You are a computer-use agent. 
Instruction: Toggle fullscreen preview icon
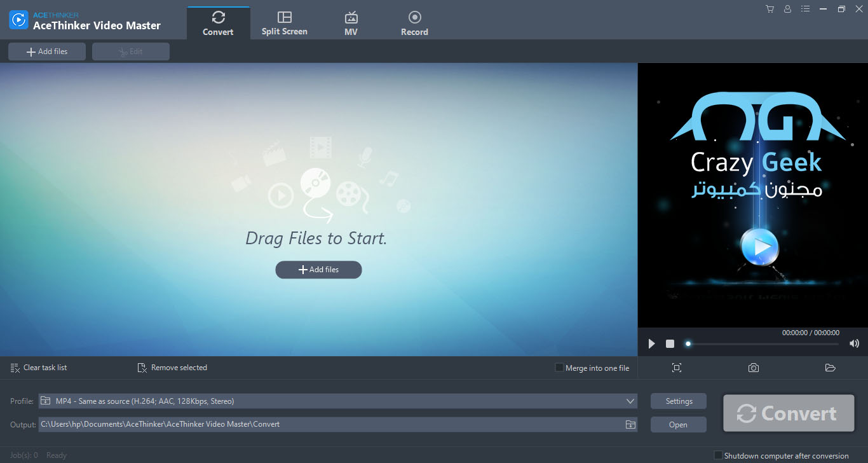click(677, 368)
